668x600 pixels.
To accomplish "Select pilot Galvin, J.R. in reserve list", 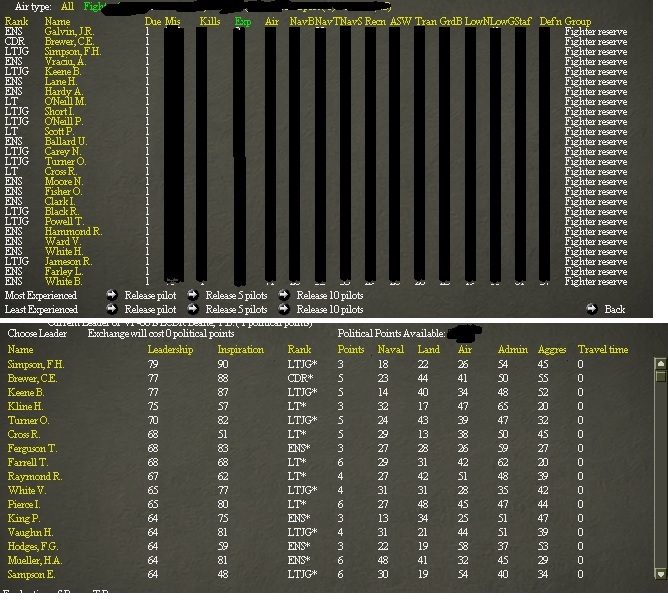I will (x=69, y=32).
